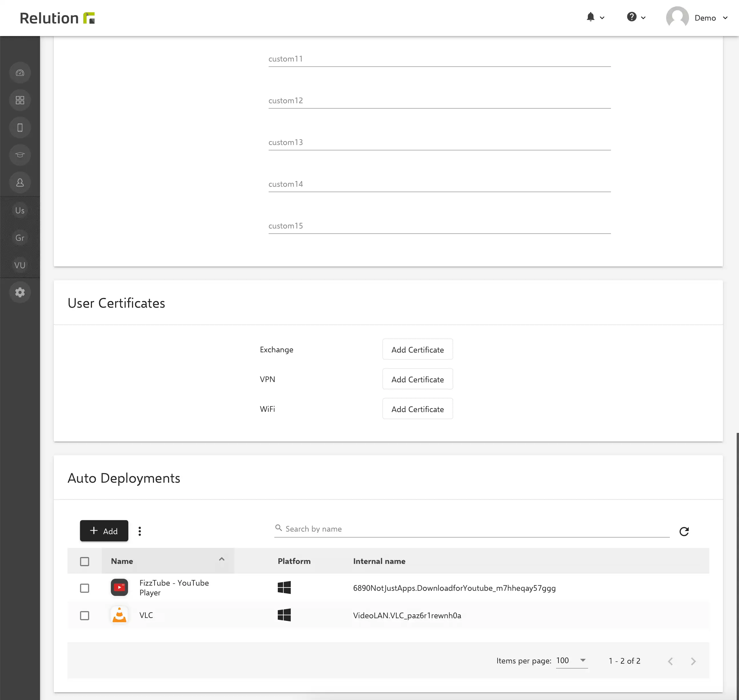Open the dashboard sidebar icon

click(20, 73)
